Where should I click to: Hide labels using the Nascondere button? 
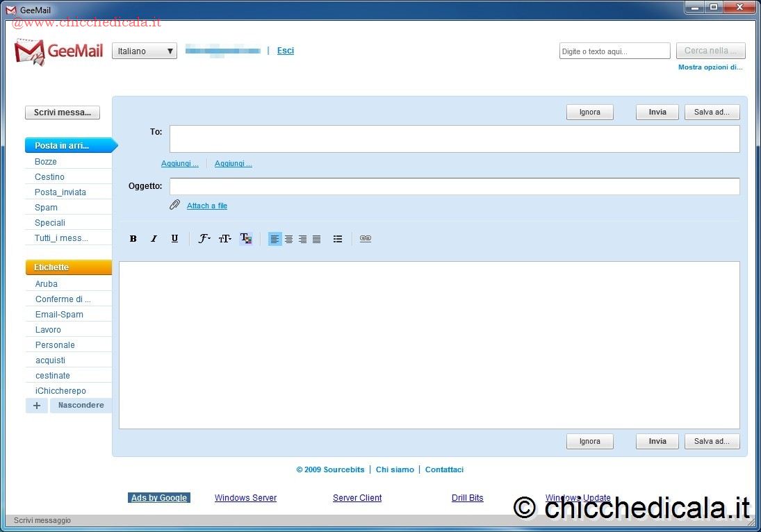(x=81, y=406)
